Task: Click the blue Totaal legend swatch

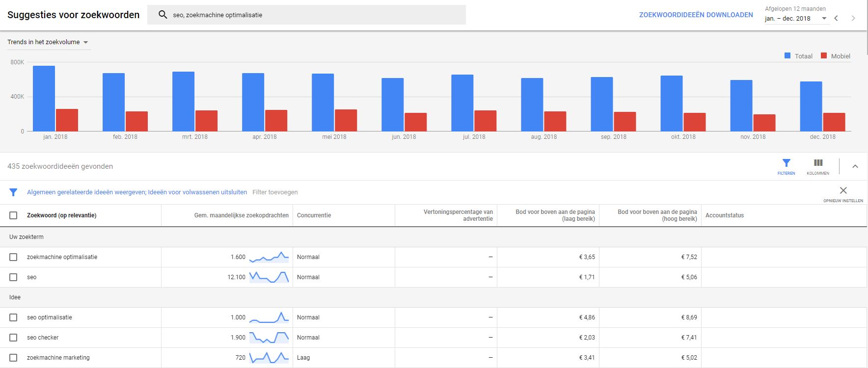Action: pyautogui.click(x=787, y=56)
